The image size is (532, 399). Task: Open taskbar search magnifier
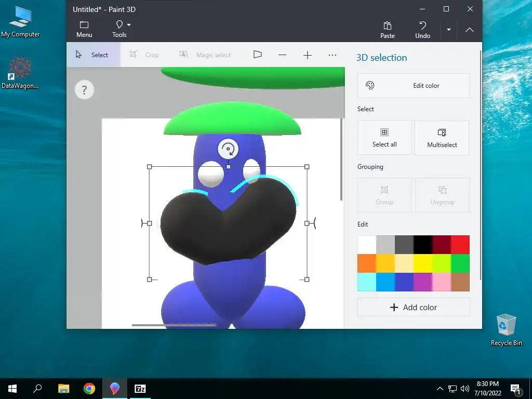(37, 389)
